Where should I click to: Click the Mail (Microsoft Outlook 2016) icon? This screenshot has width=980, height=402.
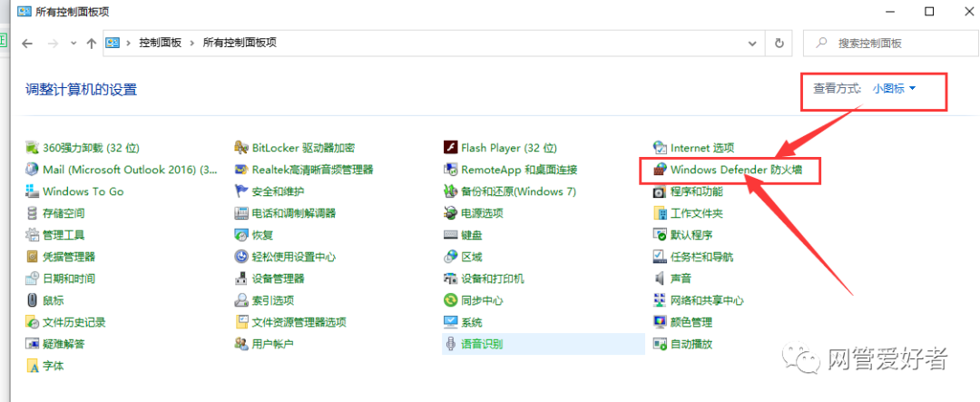click(32, 170)
